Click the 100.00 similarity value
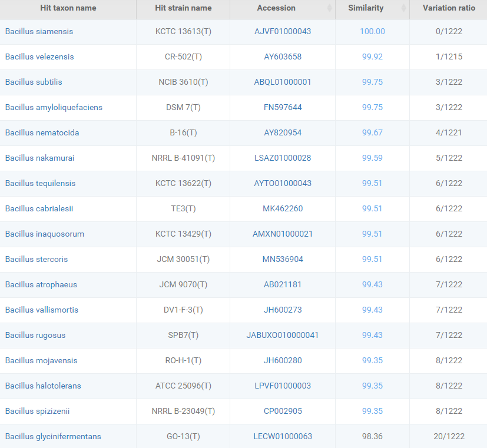Viewport: 487px width, 448px height. coord(372,31)
